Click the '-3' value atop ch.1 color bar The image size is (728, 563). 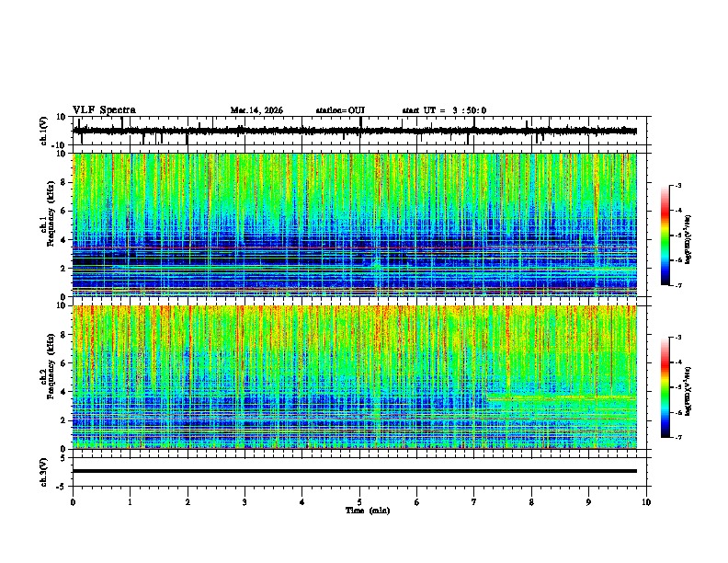click(x=677, y=186)
